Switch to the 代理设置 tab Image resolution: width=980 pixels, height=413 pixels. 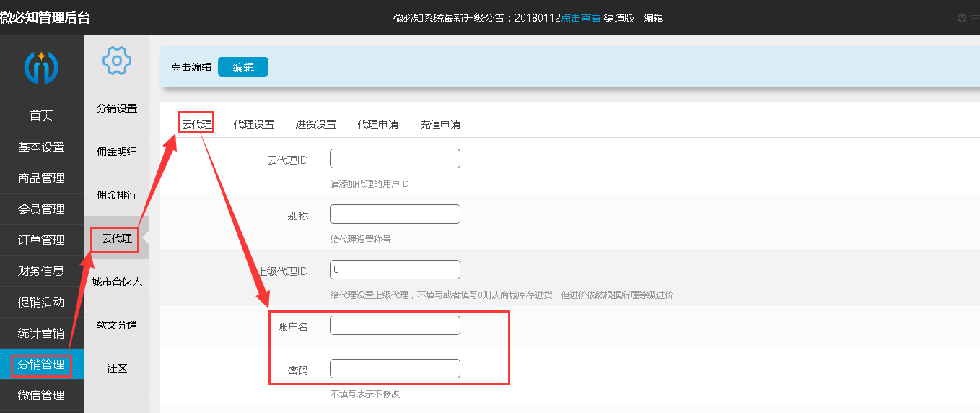[x=253, y=124]
